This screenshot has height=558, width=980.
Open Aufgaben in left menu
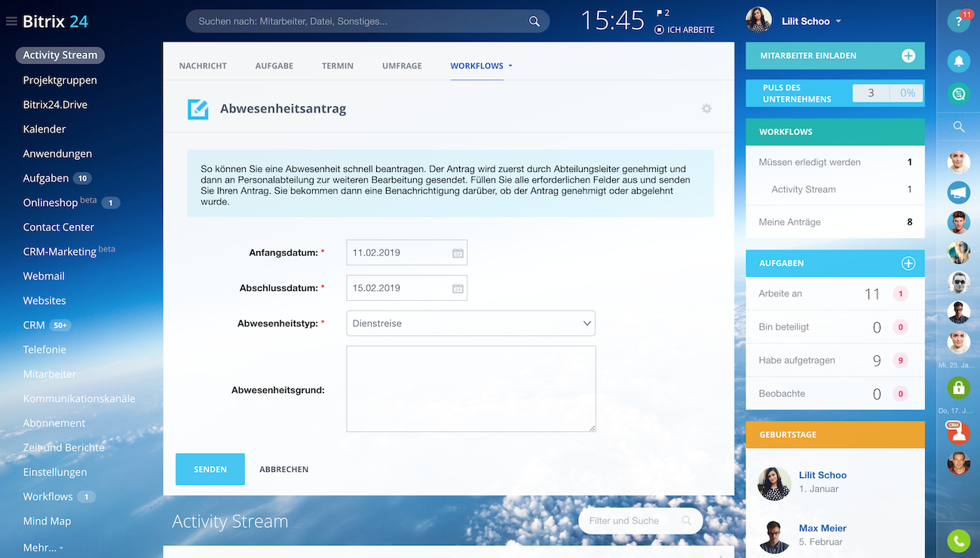46,178
